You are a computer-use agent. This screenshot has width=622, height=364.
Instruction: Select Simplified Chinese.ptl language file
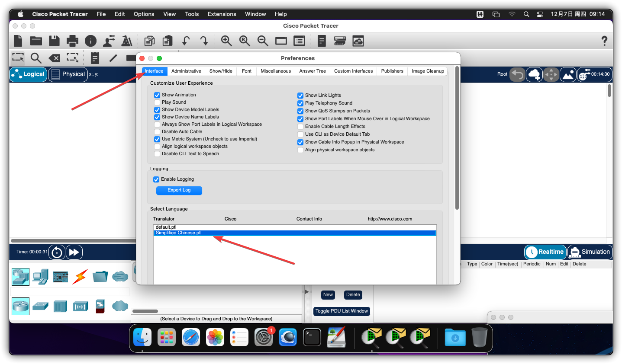coord(295,233)
